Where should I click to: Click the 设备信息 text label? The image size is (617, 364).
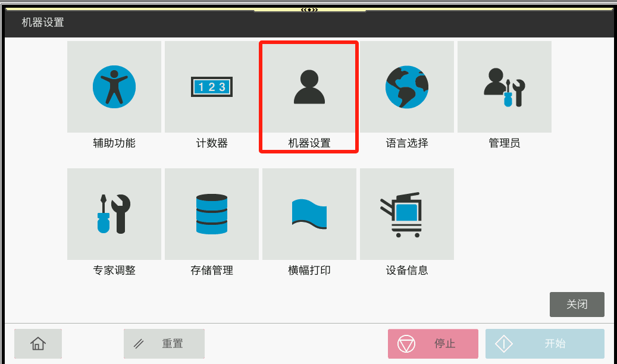407,271
